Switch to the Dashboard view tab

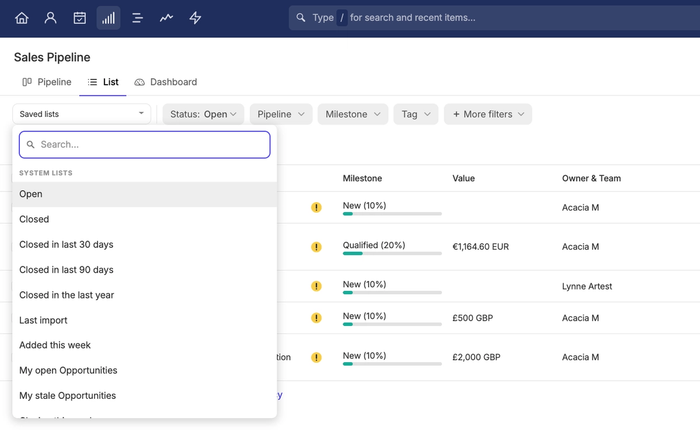point(166,82)
